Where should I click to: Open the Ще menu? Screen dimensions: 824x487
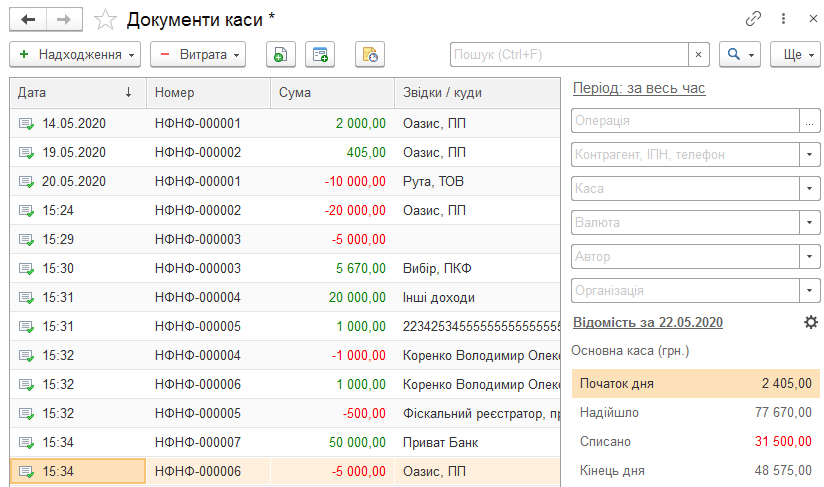click(x=795, y=55)
